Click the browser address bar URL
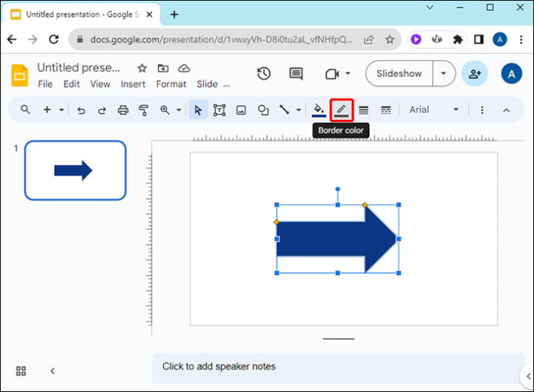This screenshot has width=534, height=392. [221, 39]
